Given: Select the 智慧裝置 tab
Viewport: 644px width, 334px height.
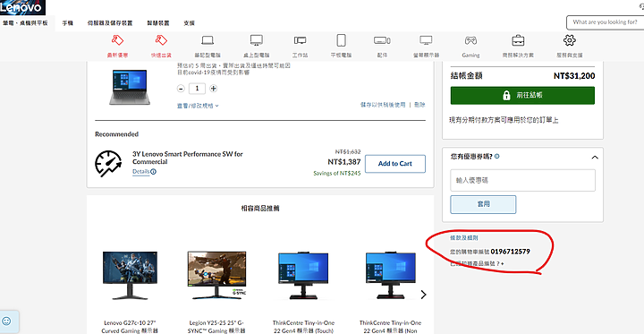Looking at the screenshot, I should (158, 23).
